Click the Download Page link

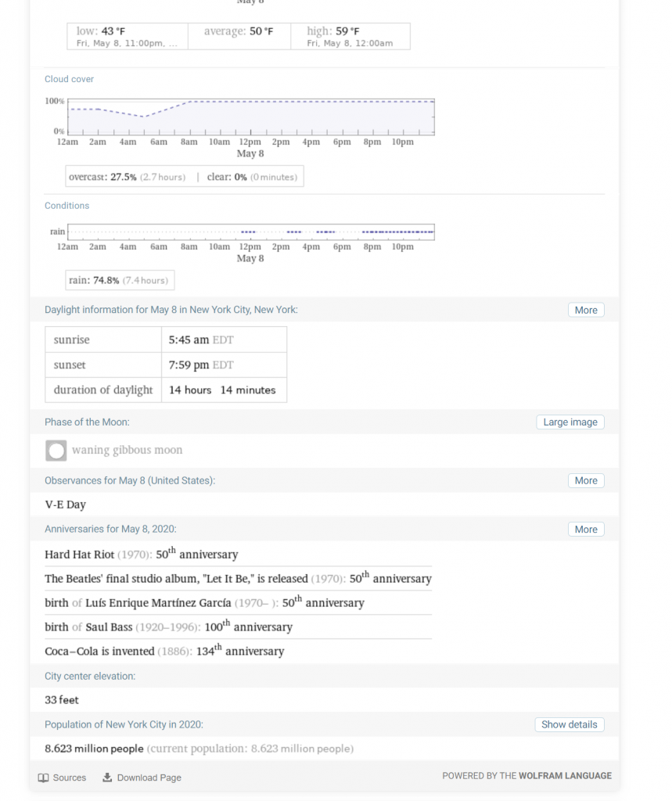[x=149, y=778]
